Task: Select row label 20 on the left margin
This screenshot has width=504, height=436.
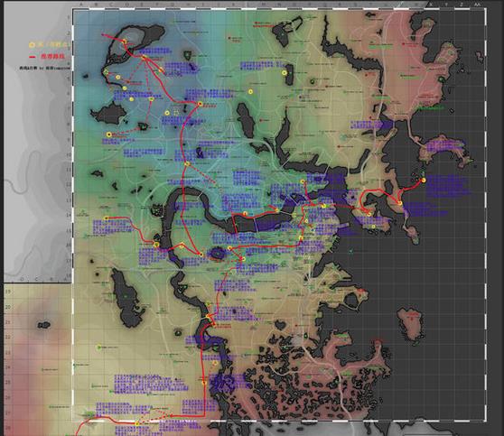Action: click(x=8, y=307)
